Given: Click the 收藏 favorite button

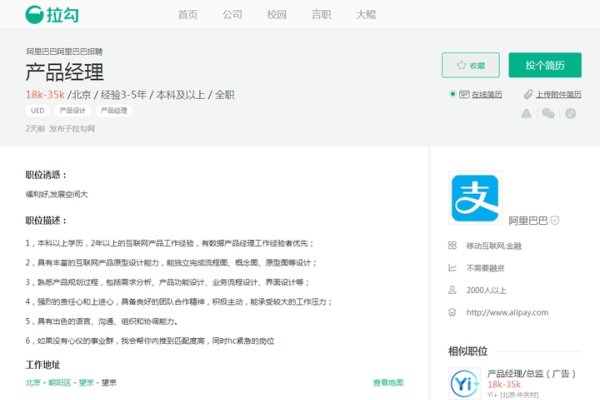Looking at the screenshot, I should [x=471, y=65].
